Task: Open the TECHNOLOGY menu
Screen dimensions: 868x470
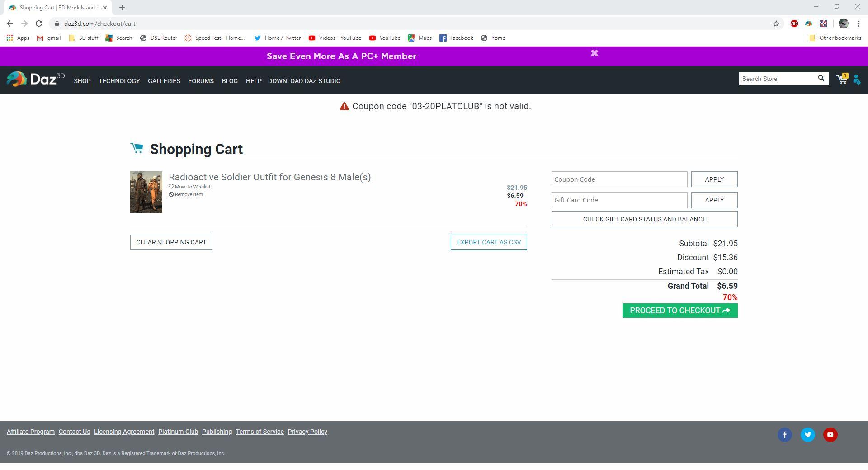Action: pos(119,81)
